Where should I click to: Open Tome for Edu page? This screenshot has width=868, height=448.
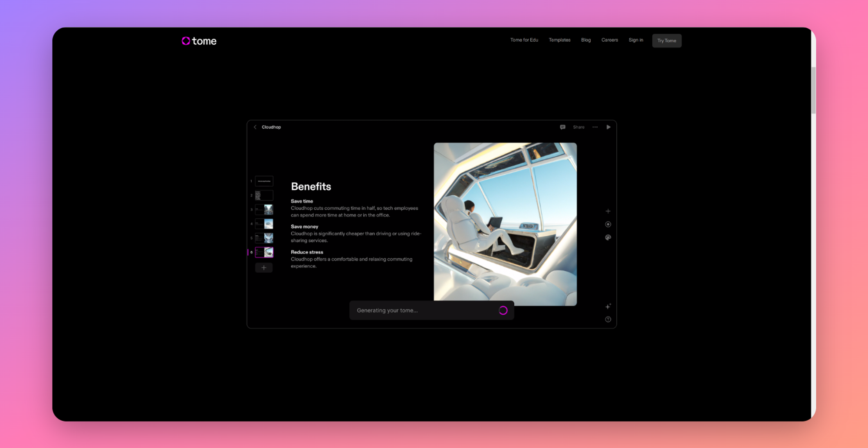(524, 40)
